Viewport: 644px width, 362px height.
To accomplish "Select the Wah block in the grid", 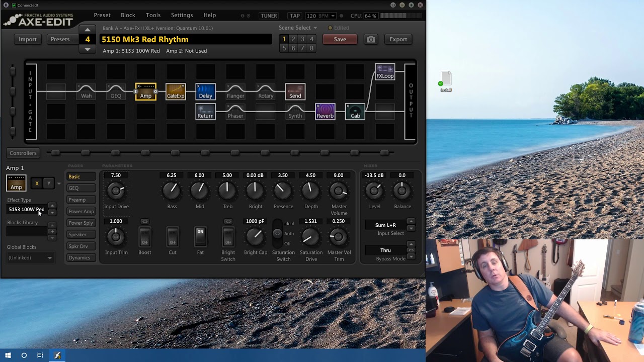I will click(86, 92).
